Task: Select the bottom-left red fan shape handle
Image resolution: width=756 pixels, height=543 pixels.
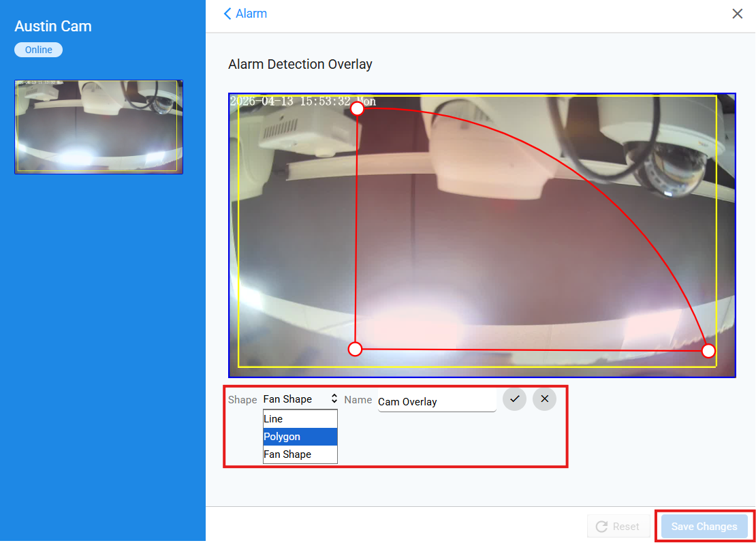Action: pyautogui.click(x=355, y=349)
